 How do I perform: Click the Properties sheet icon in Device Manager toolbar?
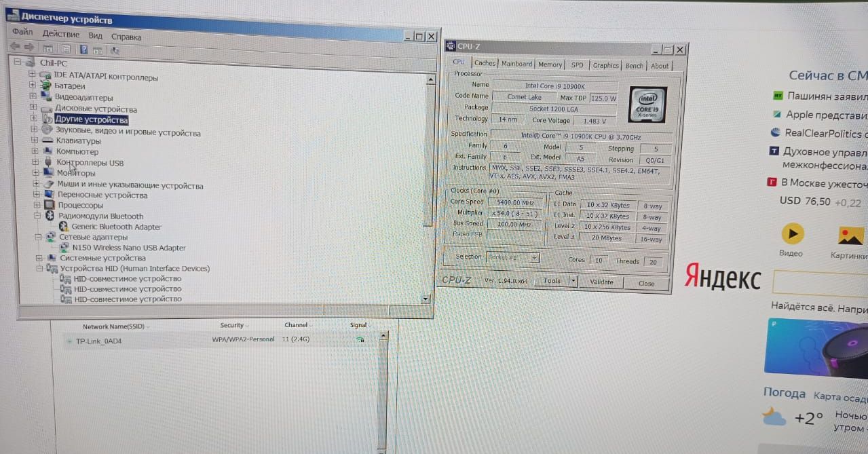[x=66, y=49]
